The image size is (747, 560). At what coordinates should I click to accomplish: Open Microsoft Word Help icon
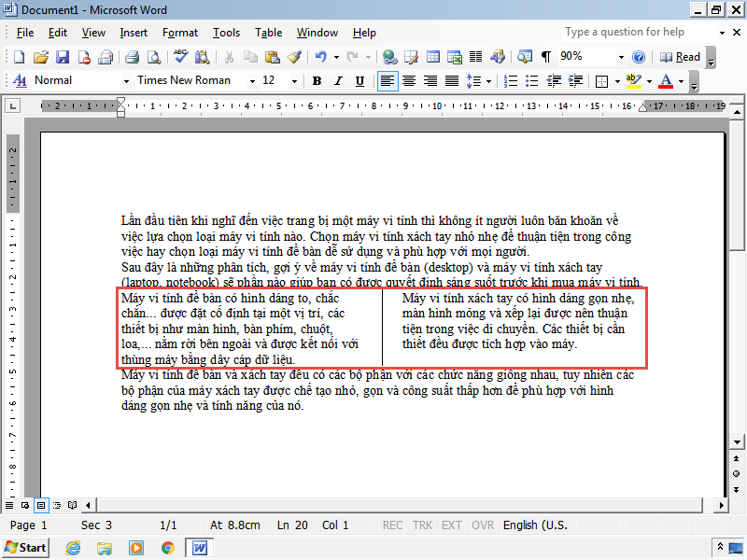pyautogui.click(x=639, y=57)
